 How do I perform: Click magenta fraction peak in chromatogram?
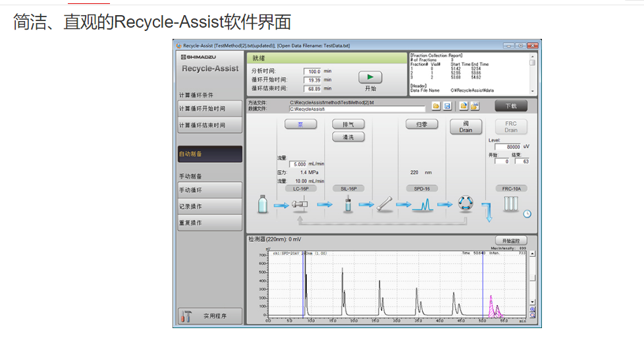491,308
